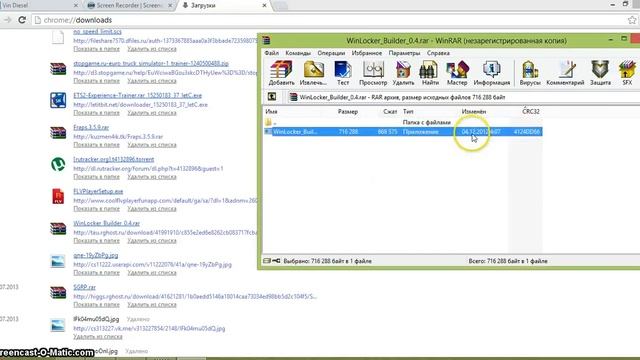Open the Wizard (Мастер) tool
Image resolution: width=640 pixels, height=360 pixels.
tap(457, 73)
